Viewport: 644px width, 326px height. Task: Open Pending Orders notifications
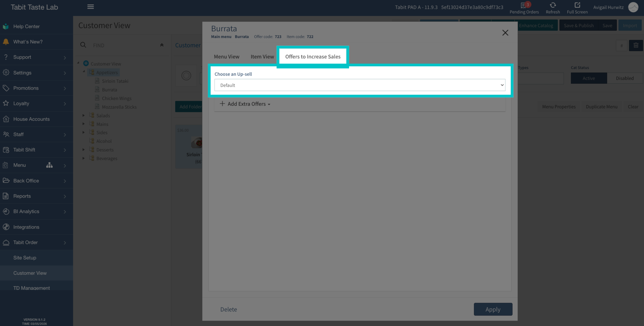coord(524,8)
